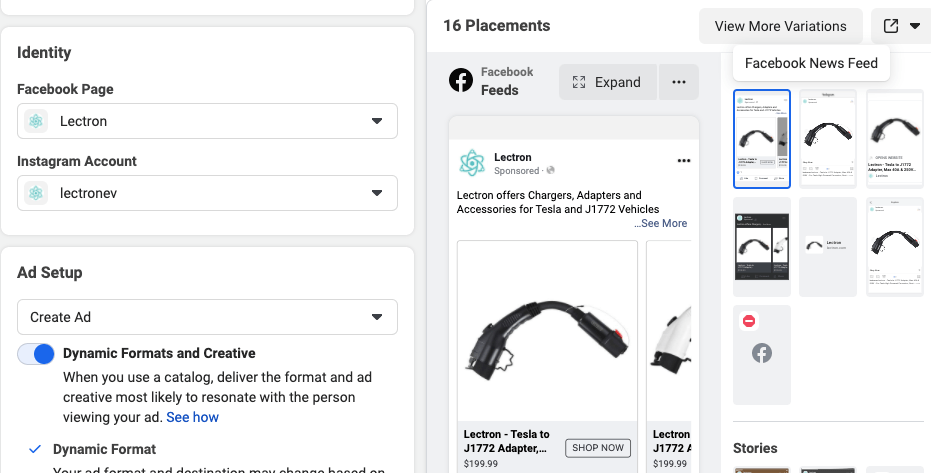Screen dimensions: 931x473
Task: Toggle Dynamic Formats and Creative switch
Action: [36, 354]
